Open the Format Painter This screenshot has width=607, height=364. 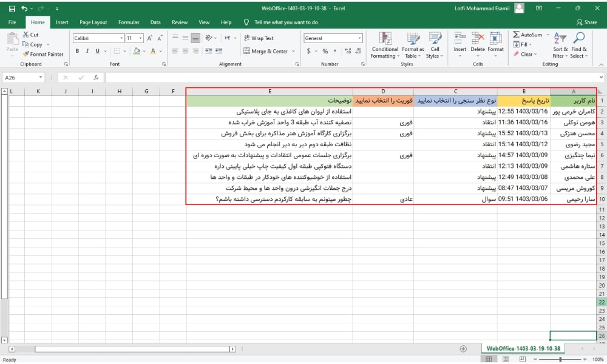(x=44, y=55)
